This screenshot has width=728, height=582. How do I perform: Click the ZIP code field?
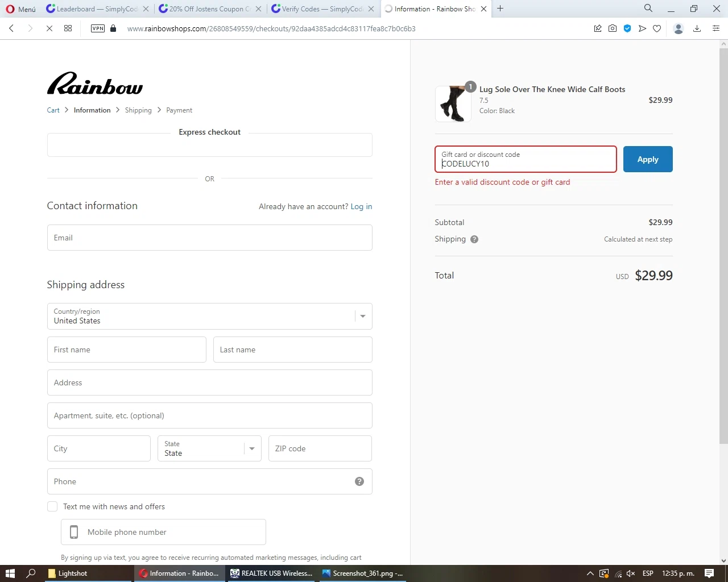click(x=320, y=448)
